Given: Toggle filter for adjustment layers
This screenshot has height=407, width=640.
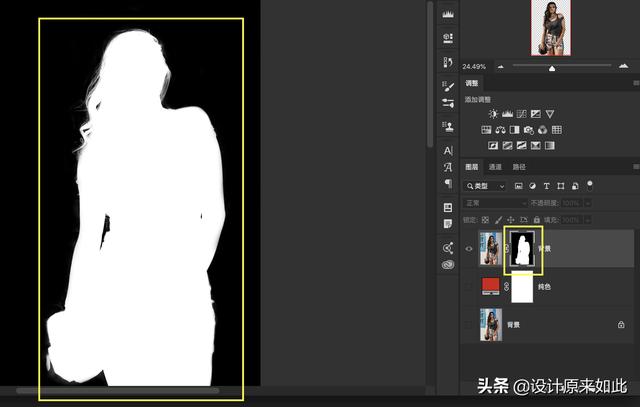Looking at the screenshot, I should [532, 186].
